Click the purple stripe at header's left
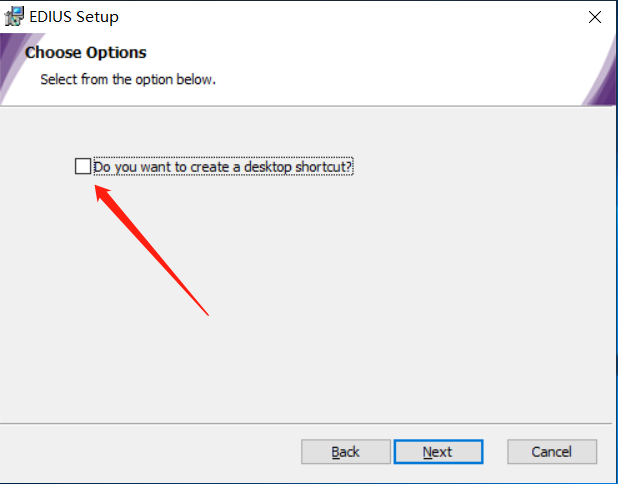 [x=7, y=70]
